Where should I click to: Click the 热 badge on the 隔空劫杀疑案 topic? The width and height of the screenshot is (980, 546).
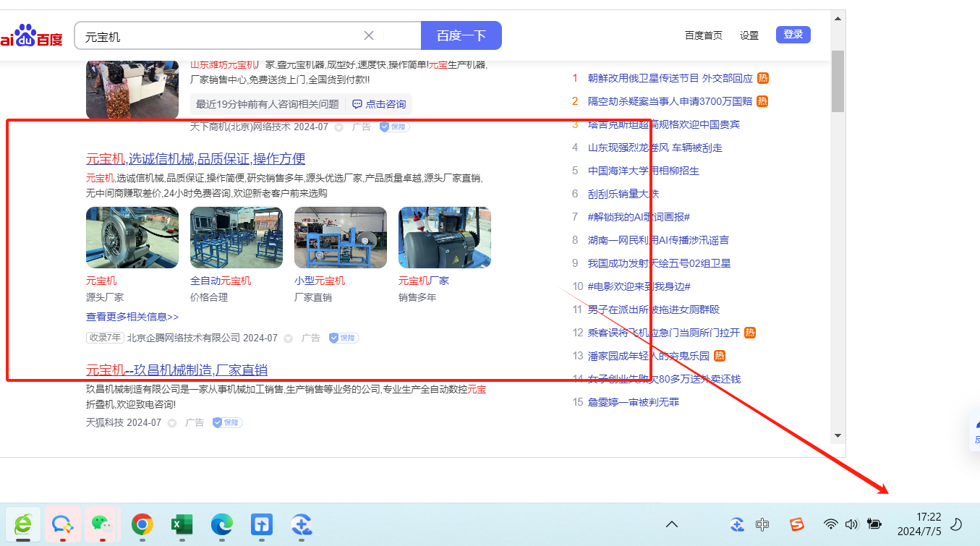click(762, 101)
